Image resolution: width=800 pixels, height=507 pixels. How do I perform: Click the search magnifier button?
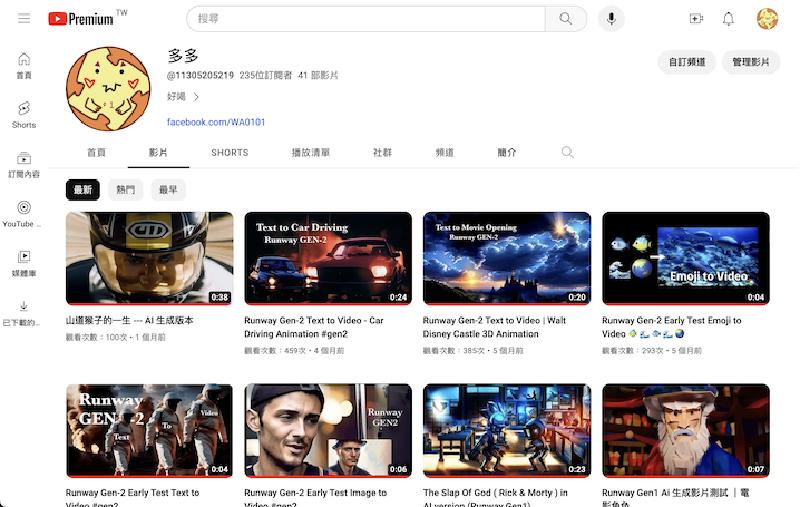[x=565, y=19]
